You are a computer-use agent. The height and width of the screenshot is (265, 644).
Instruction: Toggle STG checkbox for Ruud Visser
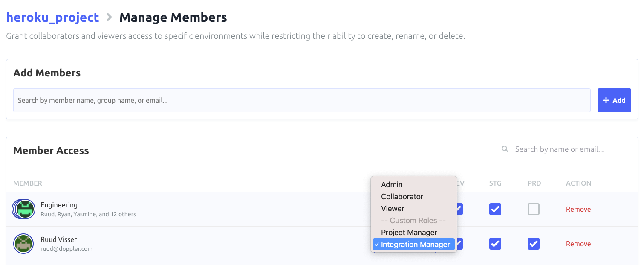(x=495, y=244)
